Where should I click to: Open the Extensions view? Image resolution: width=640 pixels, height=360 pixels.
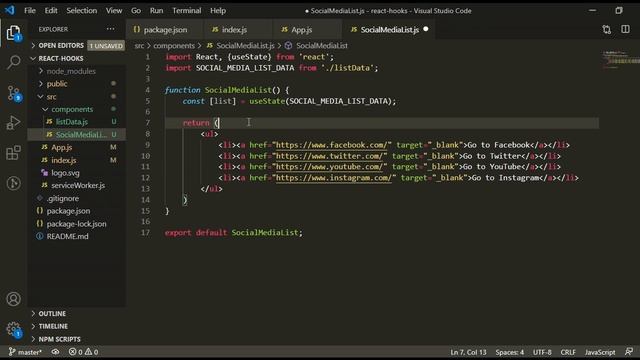13,153
